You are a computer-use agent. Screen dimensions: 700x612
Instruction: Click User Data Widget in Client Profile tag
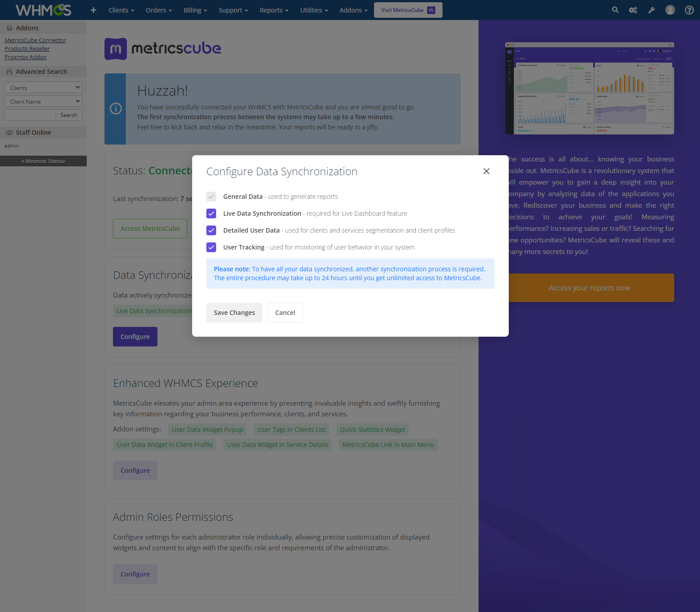click(x=165, y=445)
